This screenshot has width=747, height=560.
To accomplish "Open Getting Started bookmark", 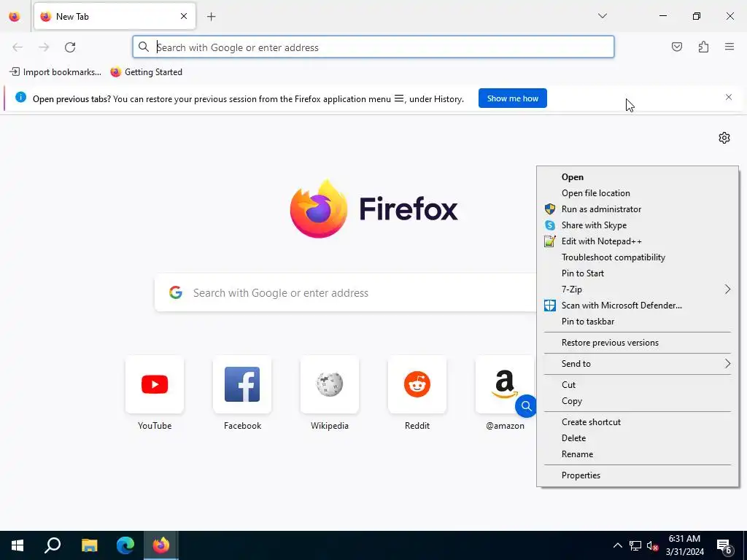I will point(146,72).
